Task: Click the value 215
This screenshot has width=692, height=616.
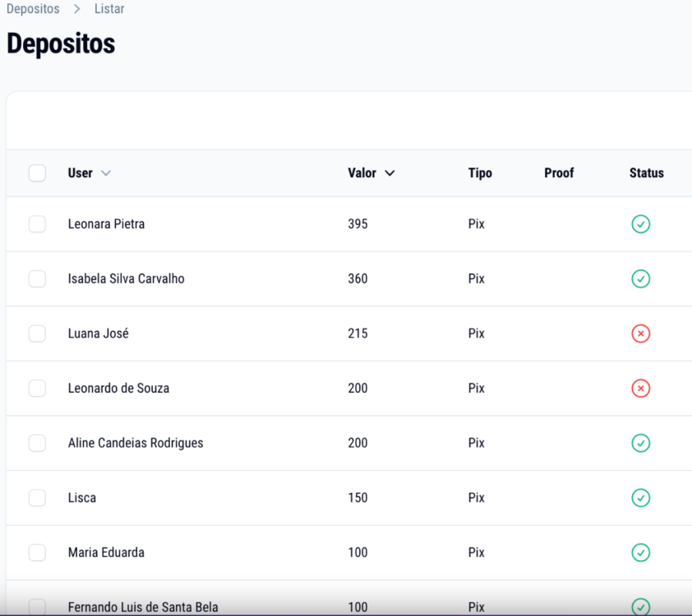Action: tap(358, 333)
